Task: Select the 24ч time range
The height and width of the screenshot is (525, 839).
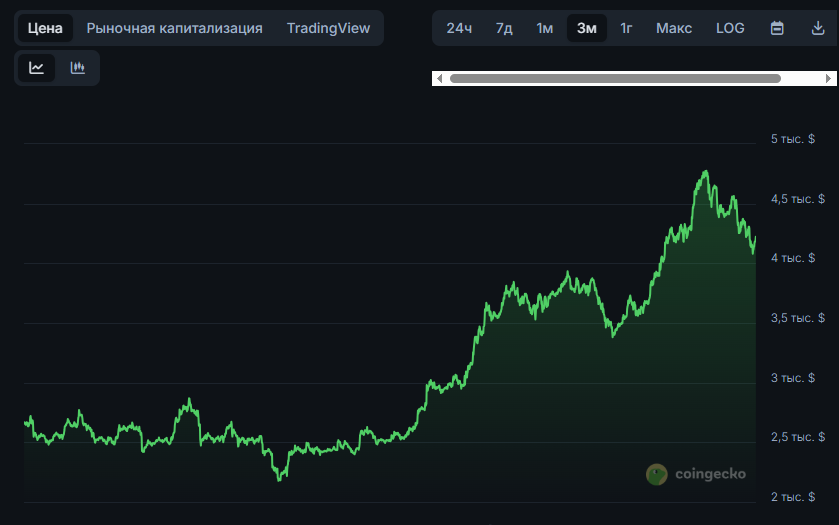Action: click(459, 28)
